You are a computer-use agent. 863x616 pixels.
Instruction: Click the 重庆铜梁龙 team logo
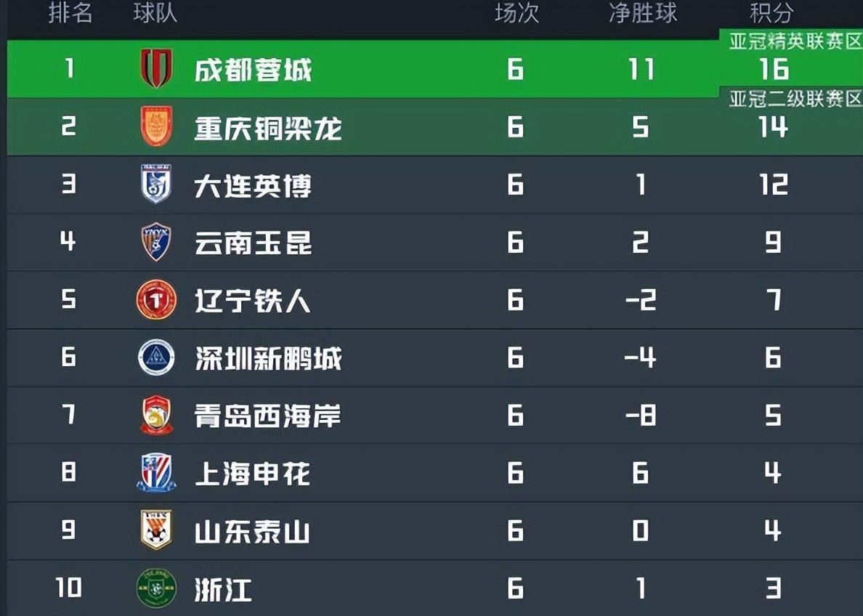156,126
